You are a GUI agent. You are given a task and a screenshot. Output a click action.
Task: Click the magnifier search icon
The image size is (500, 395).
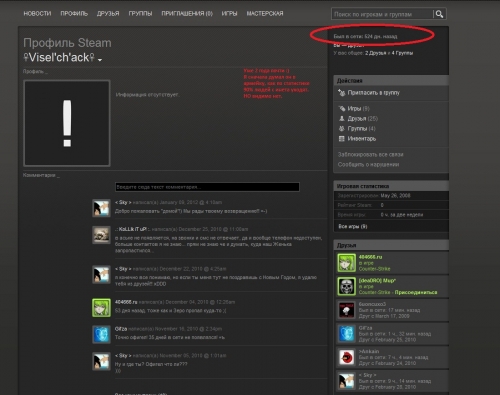(x=439, y=14)
